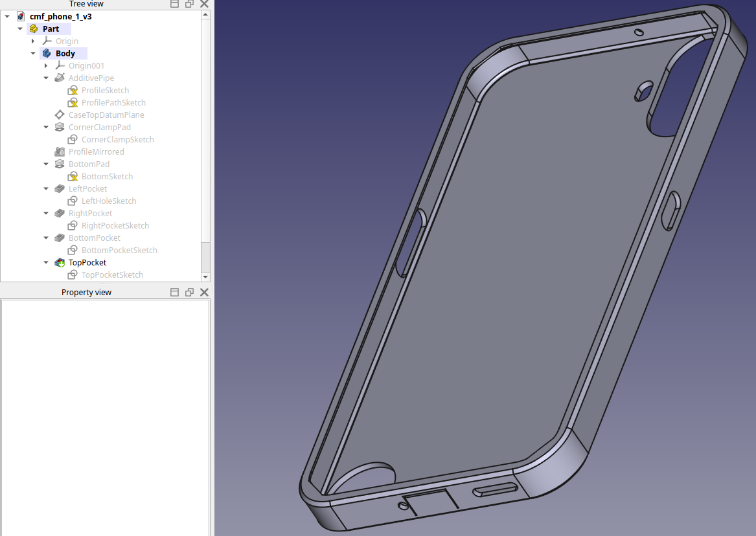Image resolution: width=756 pixels, height=536 pixels.
Task: Select the ProfileSketch sketch icon
Action: coord(72,90)
